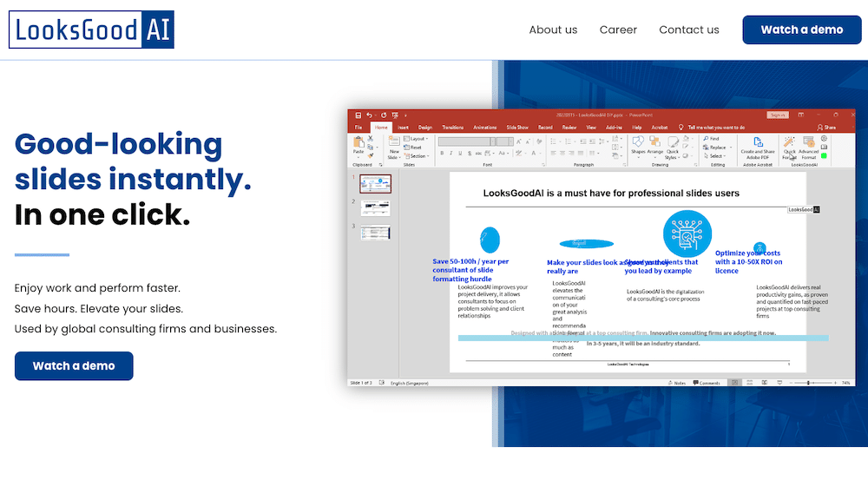868x480 pixels.
Task: Toggle Notes in the PowerPoint status bar
Action: [x=676, y=383]
